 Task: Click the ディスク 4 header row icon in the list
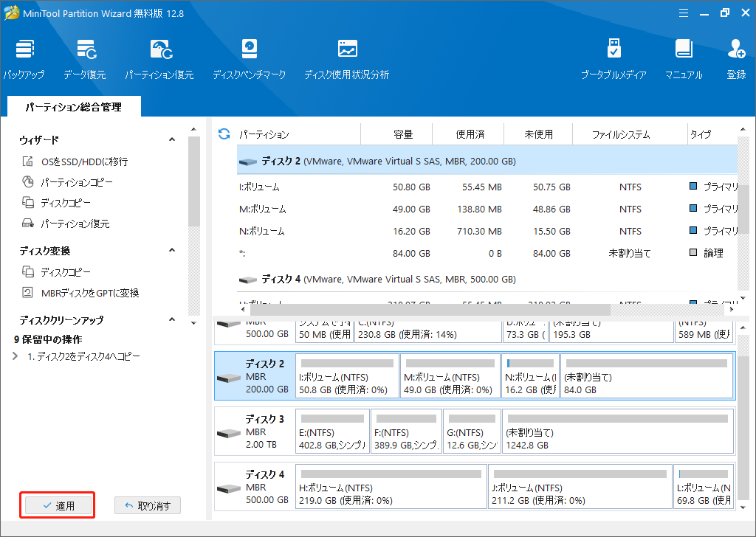coord(248,280)
